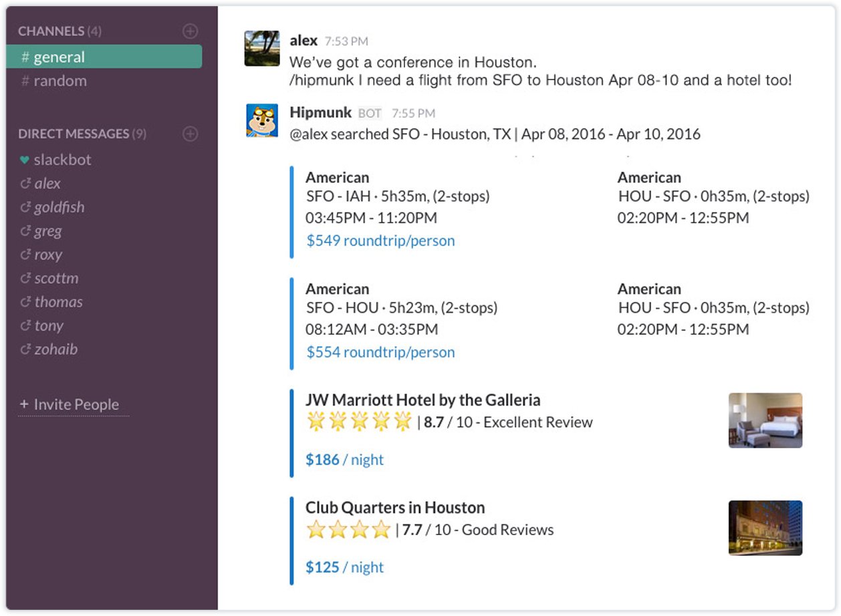Open direct message with greg
The image size is (841, 616).
coord(48,231)
